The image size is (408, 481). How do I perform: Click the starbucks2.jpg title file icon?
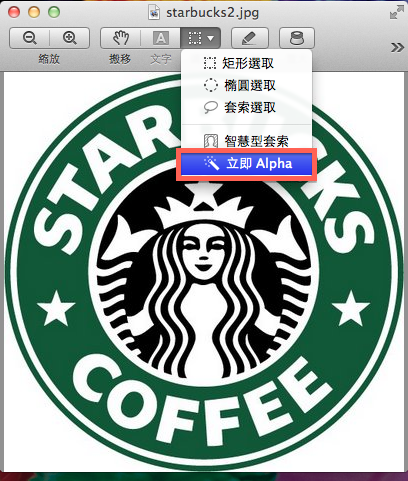pyautogui.click(x=154, y=13)
